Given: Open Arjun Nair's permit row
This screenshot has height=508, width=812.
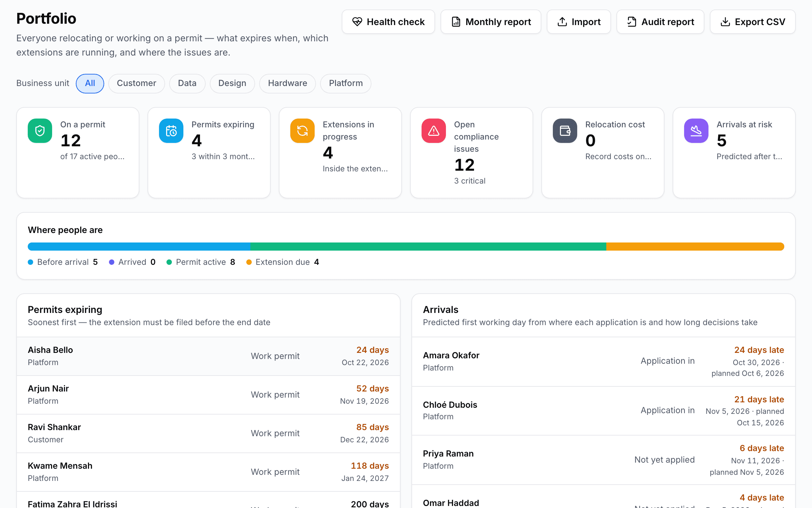Looking at the screenshot, I should [208, 395].
